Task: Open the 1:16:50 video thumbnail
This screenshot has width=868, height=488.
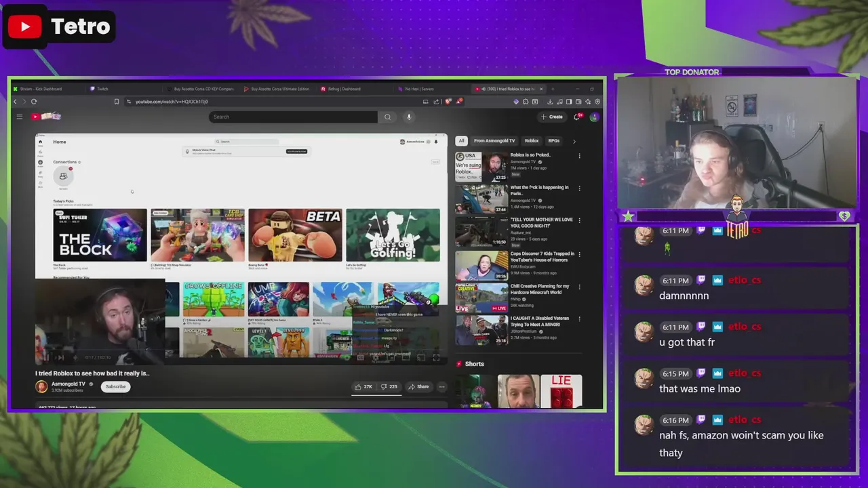Action: [x=481, y=232]
